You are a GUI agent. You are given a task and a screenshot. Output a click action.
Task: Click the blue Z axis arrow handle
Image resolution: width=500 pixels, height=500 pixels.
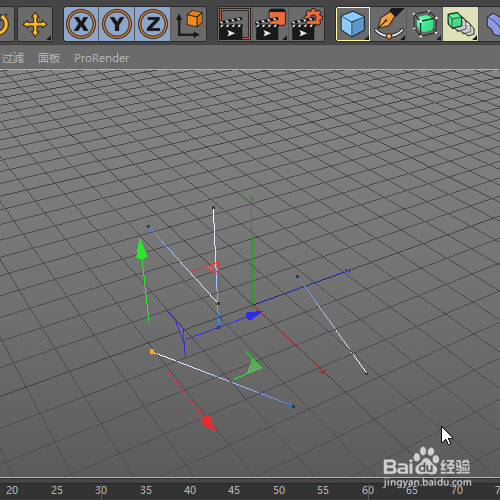pos(254,315)
